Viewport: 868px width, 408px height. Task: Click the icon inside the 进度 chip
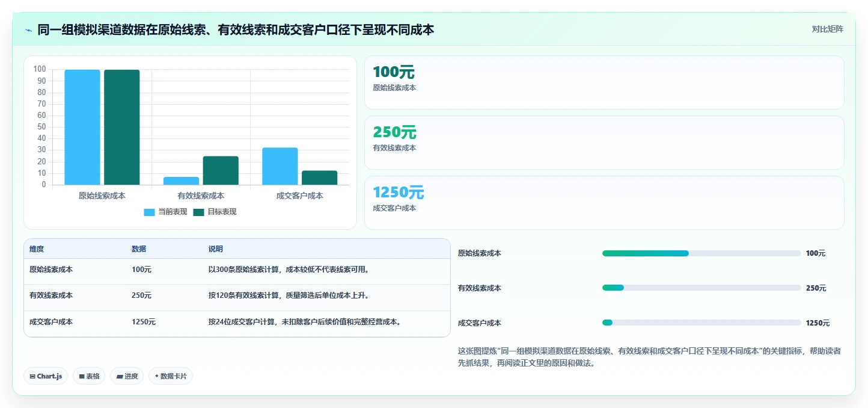coord(120,376)
